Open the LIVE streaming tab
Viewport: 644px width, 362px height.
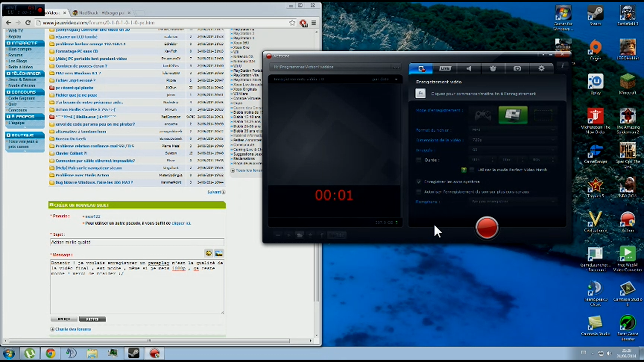445,68
